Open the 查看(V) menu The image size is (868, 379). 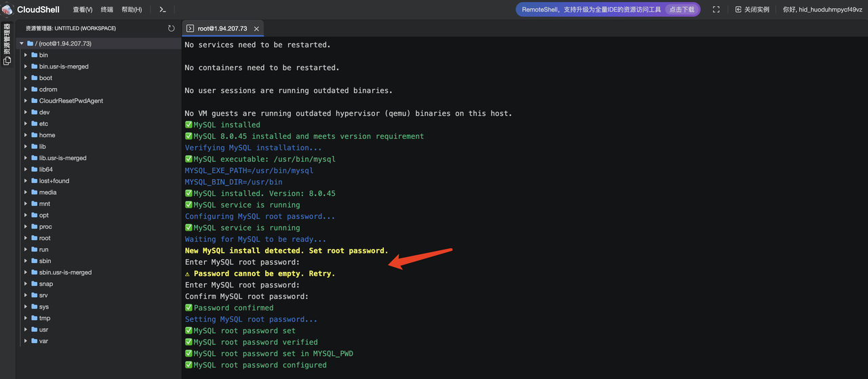tap(82, 9)
